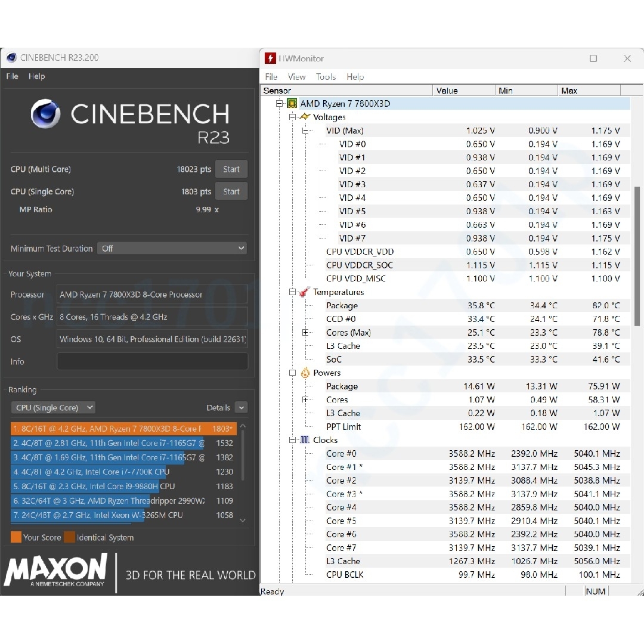The height and width of the screenshot is (644, 644).
Task: Open the CPU (Single Core) ranking dropdown
Action: tap(54, 408)
